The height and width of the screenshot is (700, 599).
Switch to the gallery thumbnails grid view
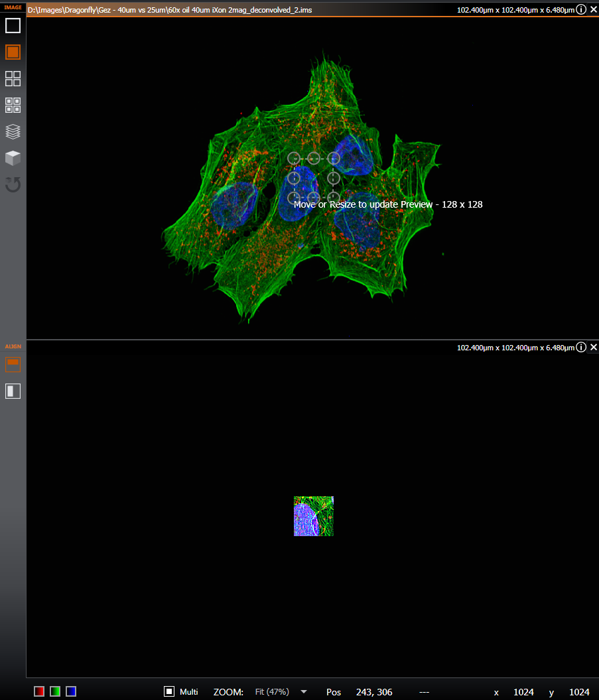pyautogui.click(x=13, y=105)
